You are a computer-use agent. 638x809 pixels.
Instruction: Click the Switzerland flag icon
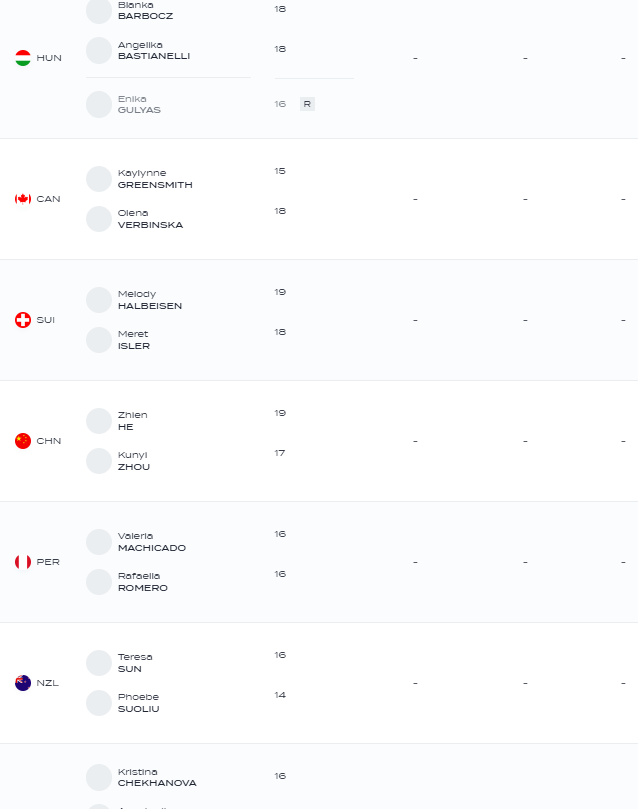coord(23,320)
